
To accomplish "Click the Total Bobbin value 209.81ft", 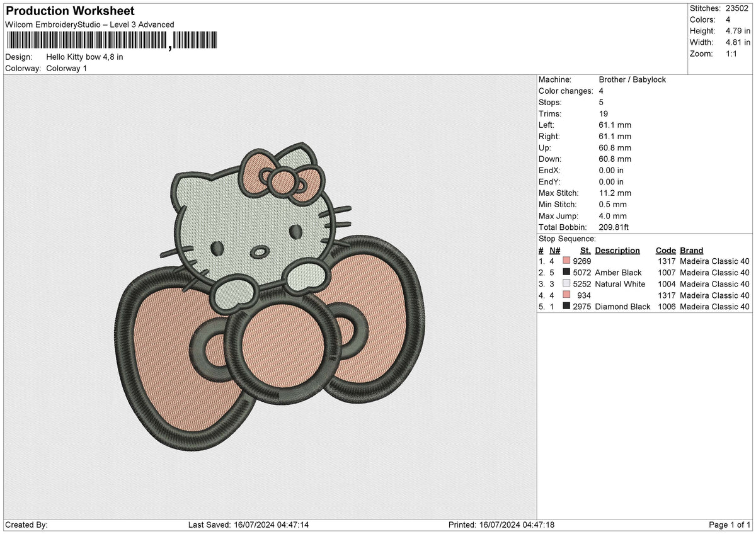I will click(614, 227).
